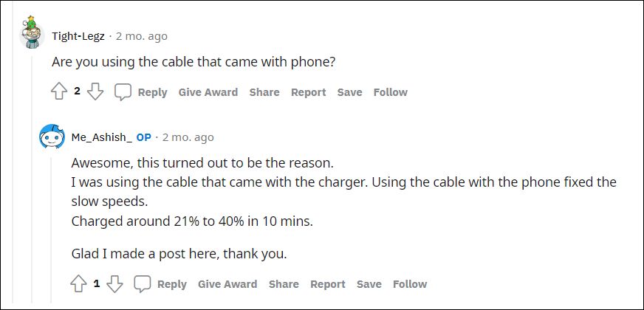Open the Me_Ashish_ username link

[x=101, y=137]
